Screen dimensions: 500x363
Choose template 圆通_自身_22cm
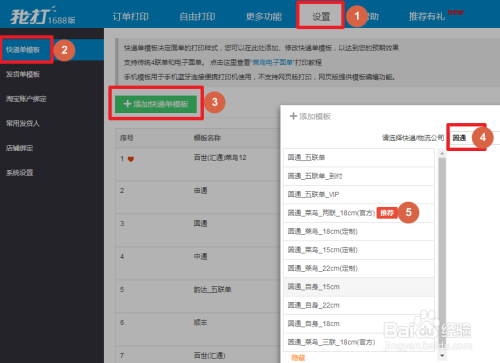[359, 305]
